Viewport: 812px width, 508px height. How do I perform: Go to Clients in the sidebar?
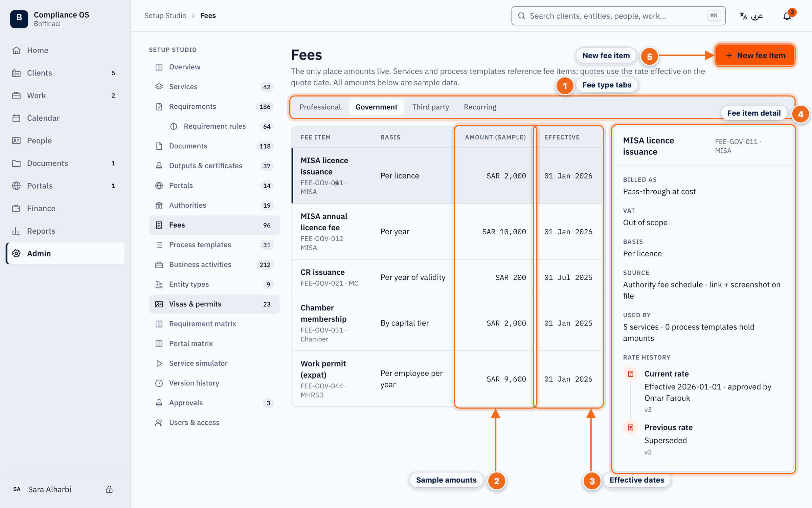(65, 73)
